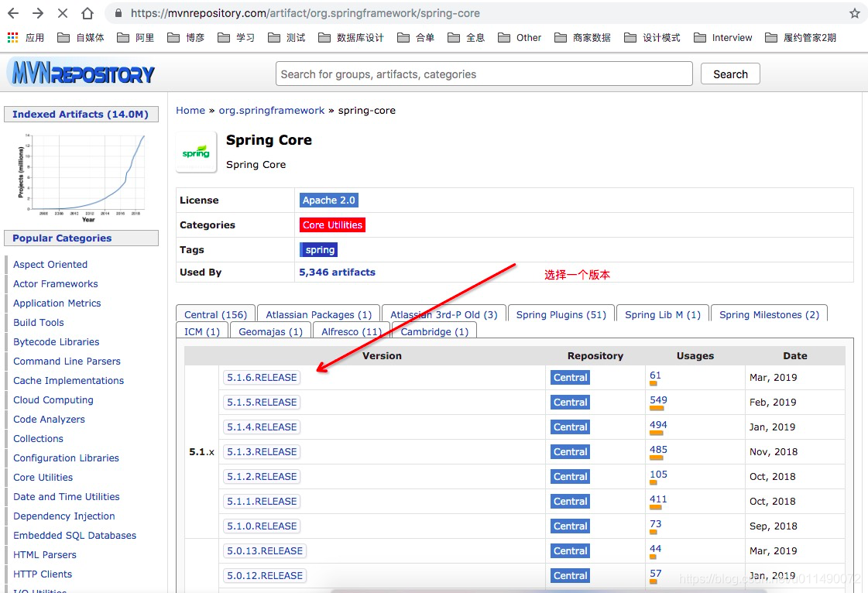Click the browser forward arrow

click(x=38, y=13)
